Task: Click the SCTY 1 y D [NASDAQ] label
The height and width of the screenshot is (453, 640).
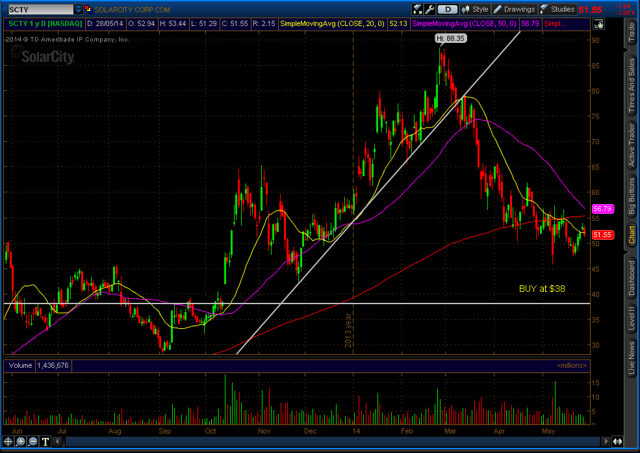Action: pyautogui.click(x=45, y=24)
